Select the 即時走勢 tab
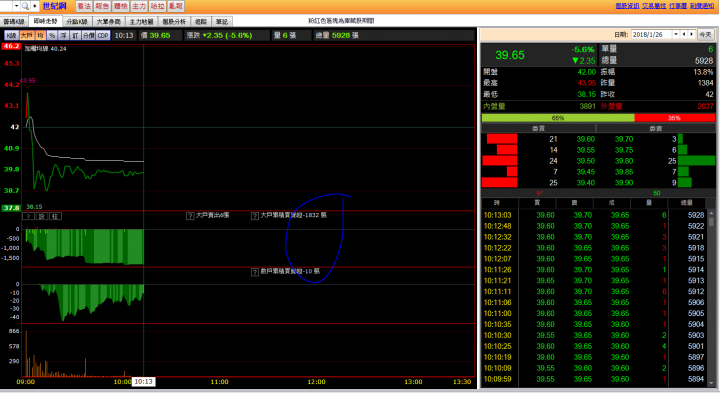 pyautogui.click(x=45, y=21)
